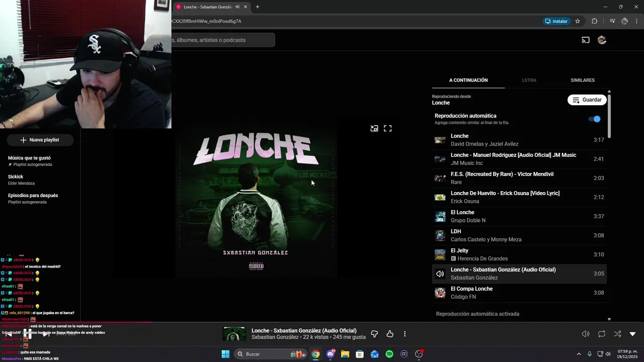Toggle the Reproducción automática switch
This screenshot has width=644, height=362.
pos(594,119)
